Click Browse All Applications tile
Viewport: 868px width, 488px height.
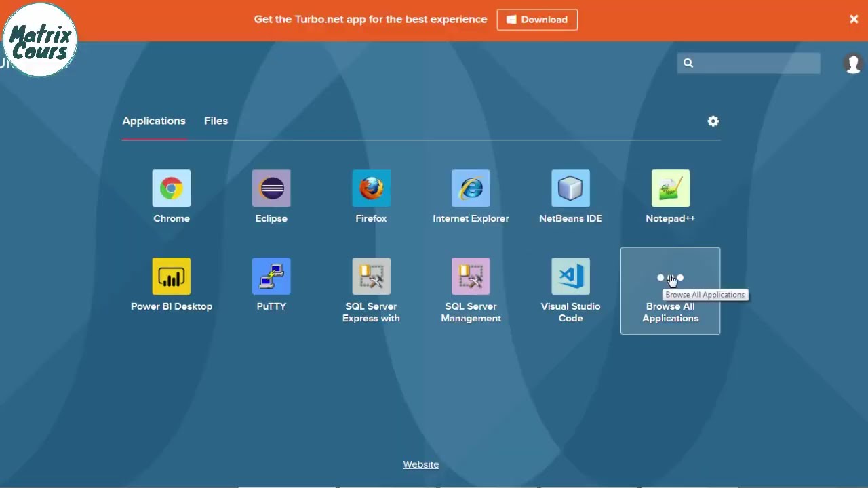pyautogui.click(x=670, y=291)
